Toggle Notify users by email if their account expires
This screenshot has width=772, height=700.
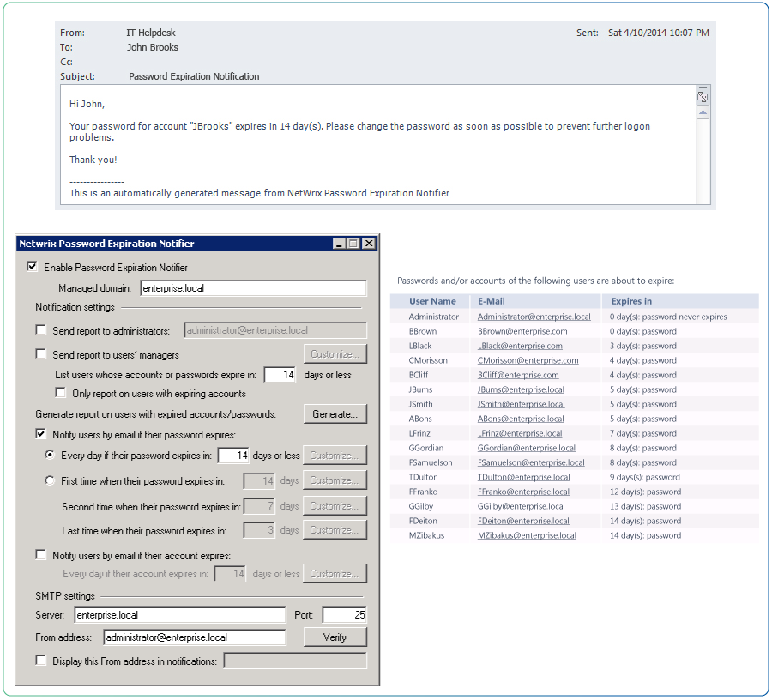pos(41,555)
